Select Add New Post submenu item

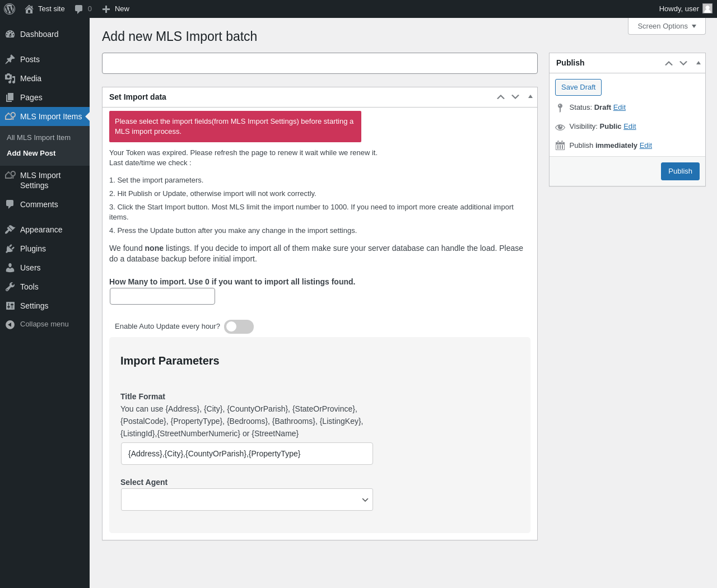(31, 153)
